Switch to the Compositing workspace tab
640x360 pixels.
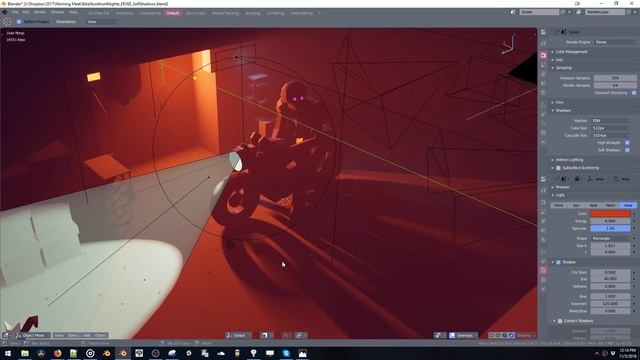tap(150, 13)
